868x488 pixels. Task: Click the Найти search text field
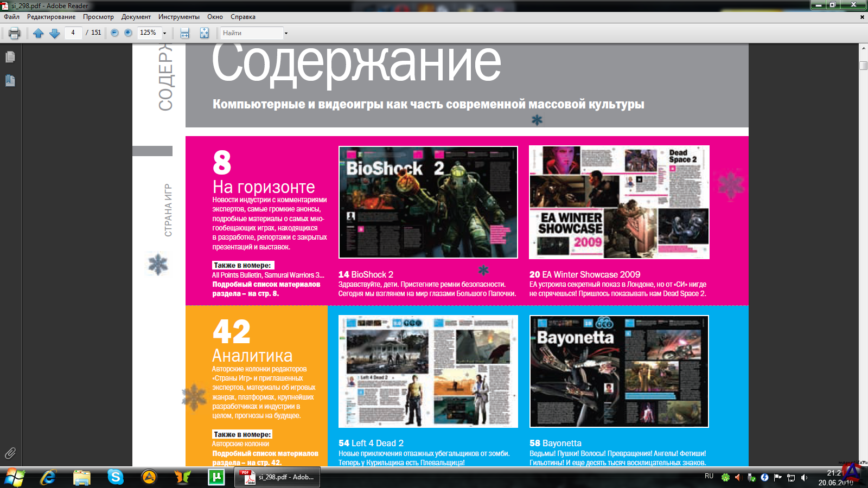[251, 33]
